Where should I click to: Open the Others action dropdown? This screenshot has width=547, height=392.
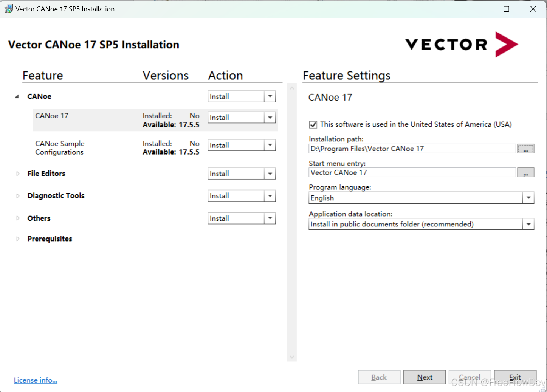pyautogui.click(x=270, y=218)
